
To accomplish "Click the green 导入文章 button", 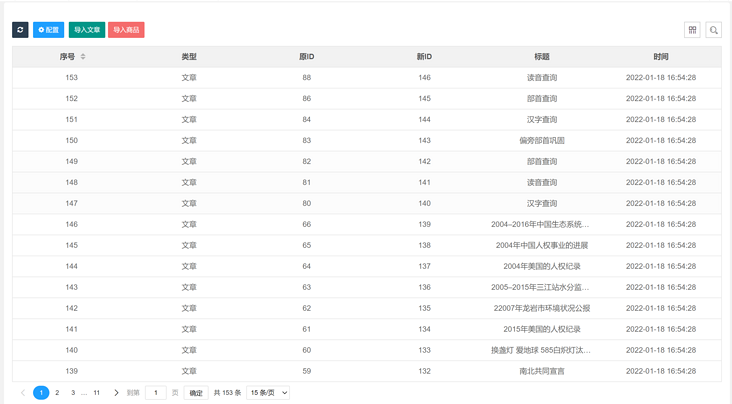I will coord(87,30).
